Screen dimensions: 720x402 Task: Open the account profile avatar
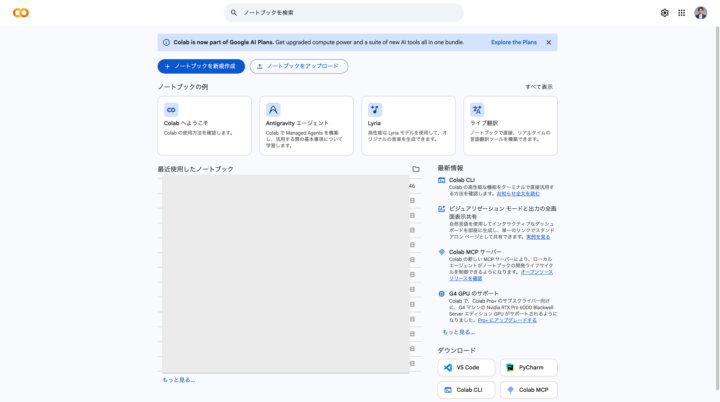point(700,13)
